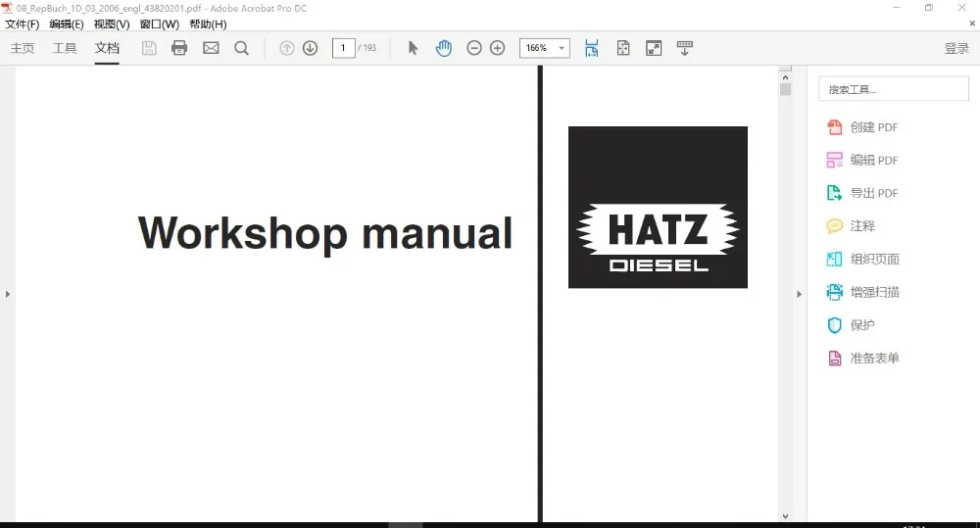The height and width of the screenshot is (528, 980).
Task: Click the 编辑 PDF icon
Action: pyautogui.click(x=834, y=161)
